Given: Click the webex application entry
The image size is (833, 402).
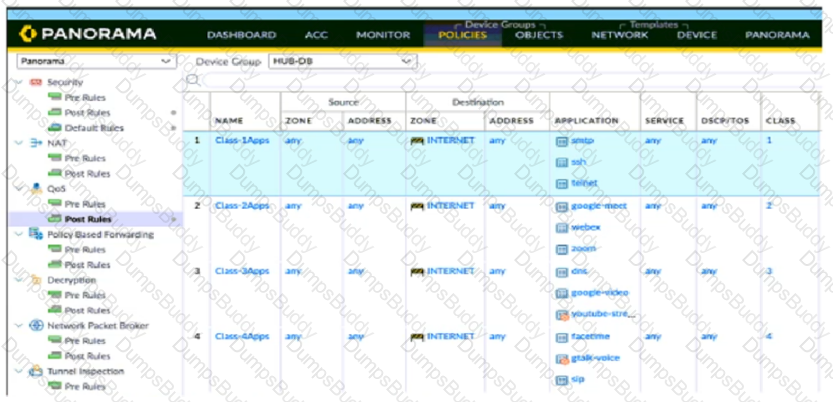Looking at the screenshot, I should [585, 227].
